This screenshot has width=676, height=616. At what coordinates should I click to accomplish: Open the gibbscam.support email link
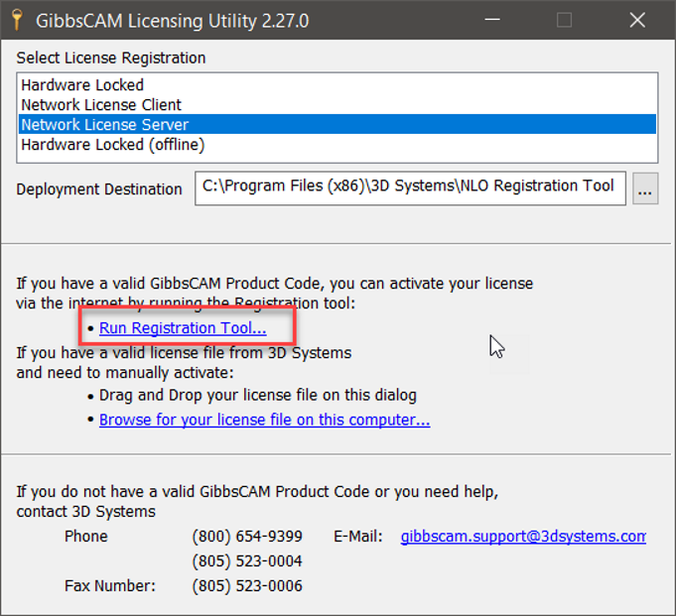coord(523,537)
